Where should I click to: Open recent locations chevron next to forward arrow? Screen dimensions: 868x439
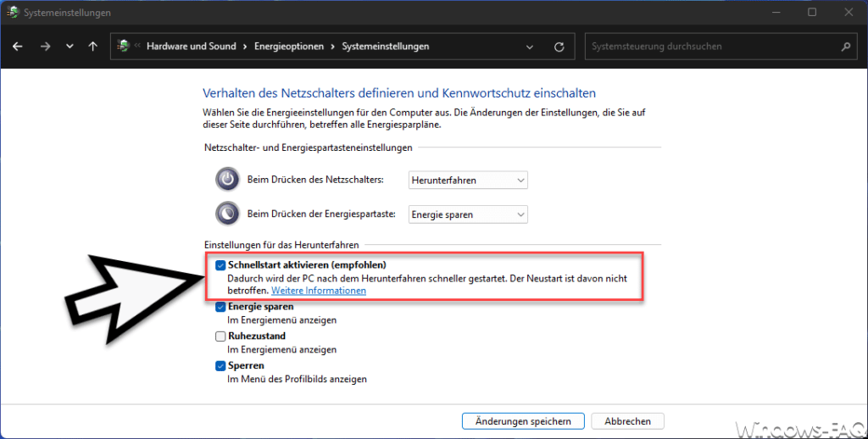(x=70, y=47)
